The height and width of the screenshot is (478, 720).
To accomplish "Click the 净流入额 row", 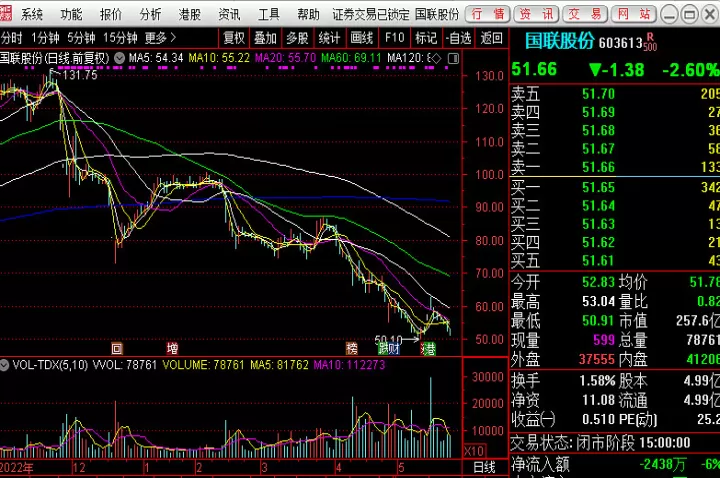I will coord(615,464).
